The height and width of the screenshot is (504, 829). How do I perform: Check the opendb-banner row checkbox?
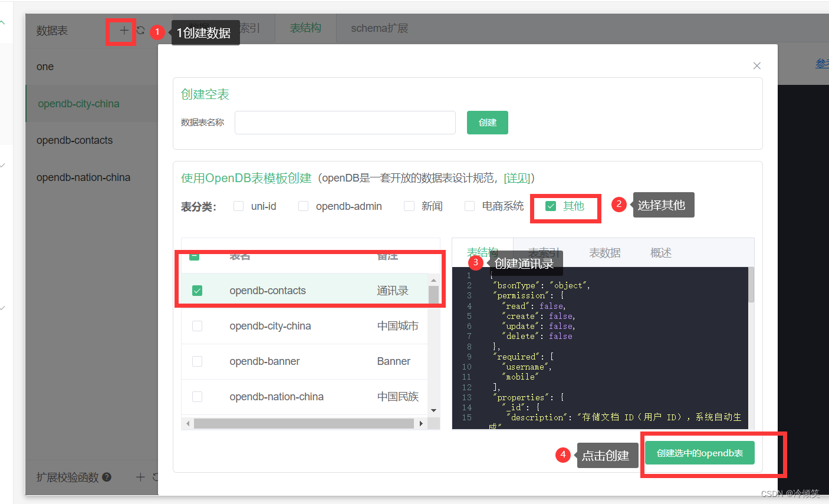pyautogui.click(x=198, y=361)
